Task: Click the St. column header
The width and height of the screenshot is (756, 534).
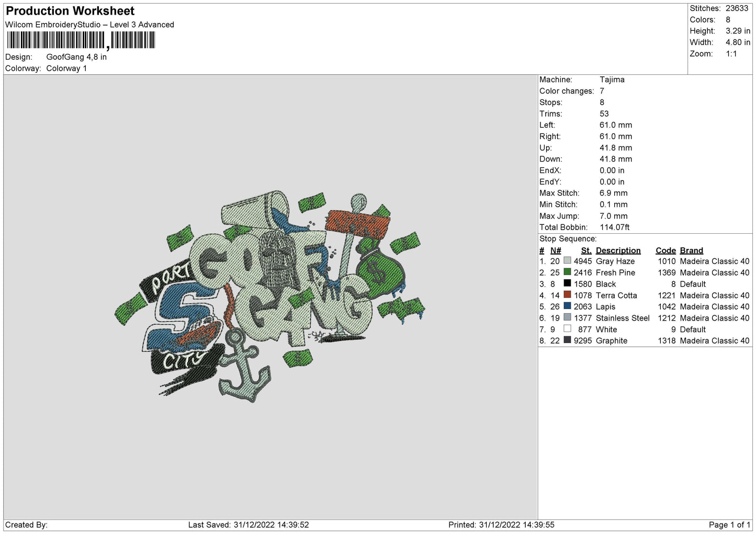Action: tap(586, 251)
